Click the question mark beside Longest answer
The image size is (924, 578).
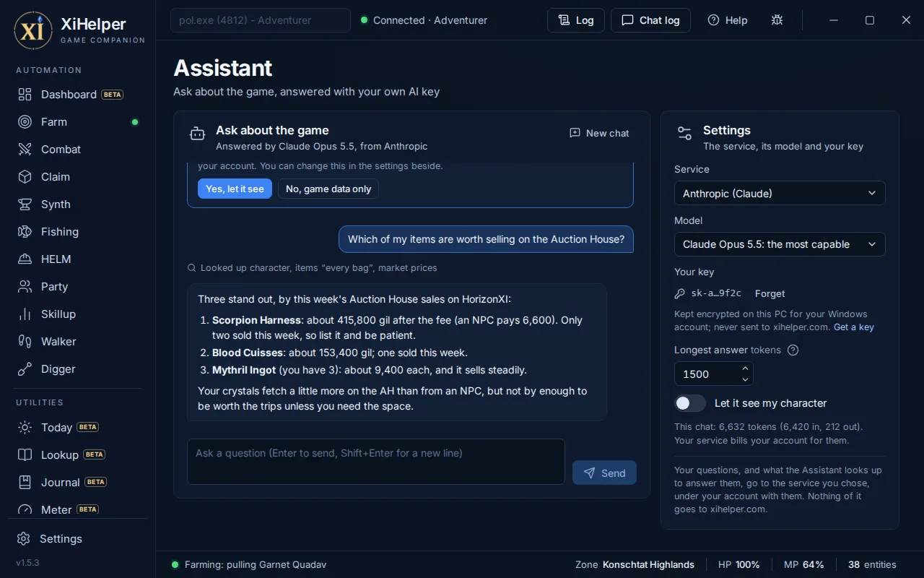793,350
